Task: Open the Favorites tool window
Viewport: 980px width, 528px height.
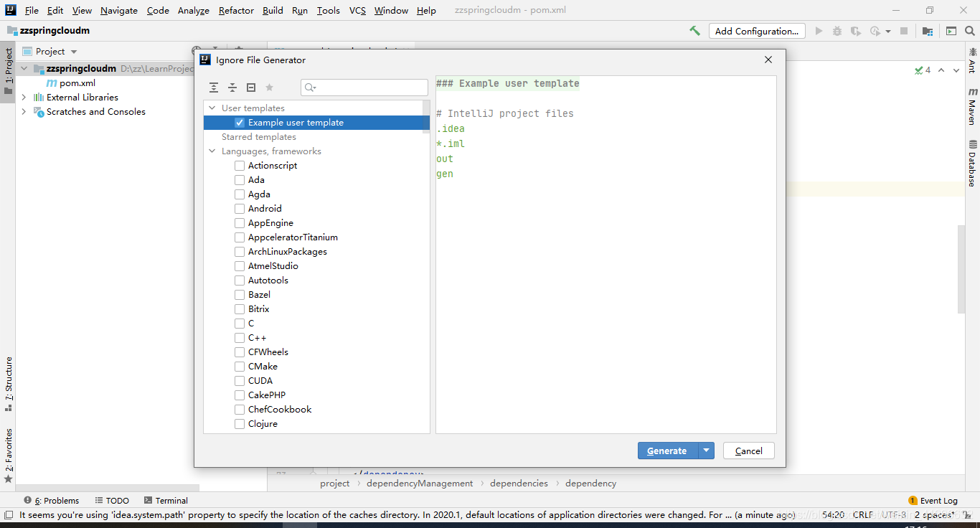Action: (x=9, y=455)
